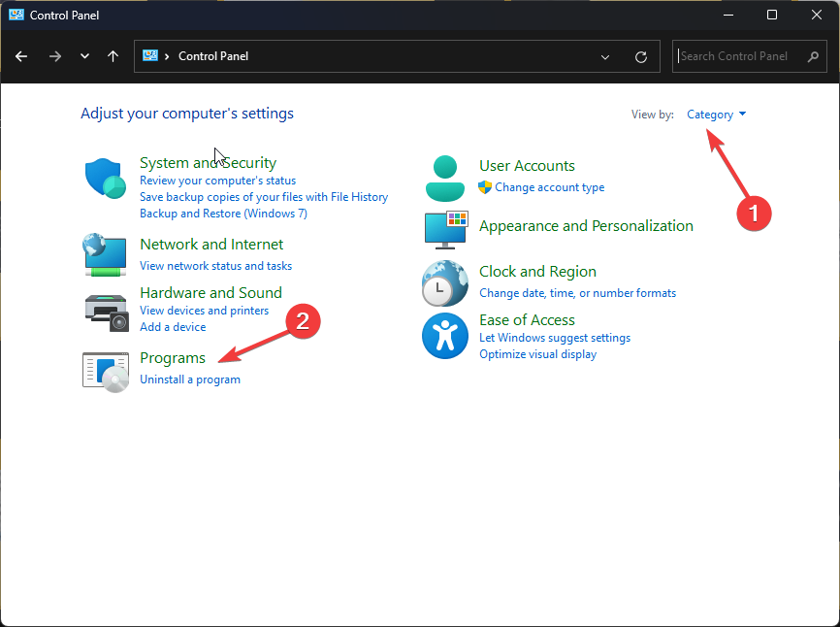Click the Uninstall a program link
Viewport: 840px width, 627px height.
point(190,379)
